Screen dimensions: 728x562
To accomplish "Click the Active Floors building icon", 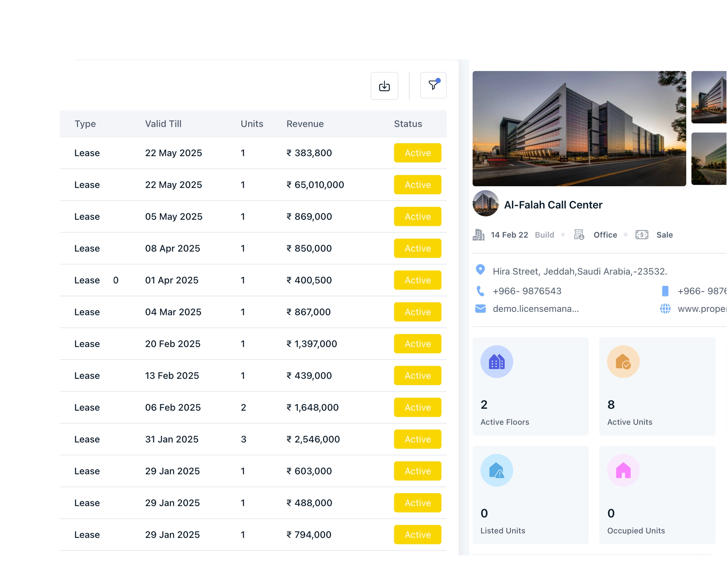I will pyautogui.click(x=496, y=361).
